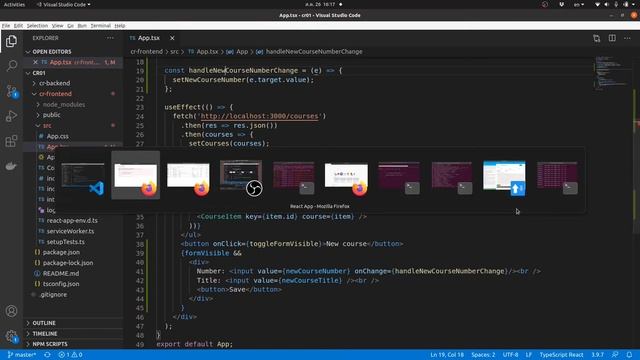Open Visual Studio Code app menu in top bar
Screen dimensions: 640x360
[x=63, y=4]
